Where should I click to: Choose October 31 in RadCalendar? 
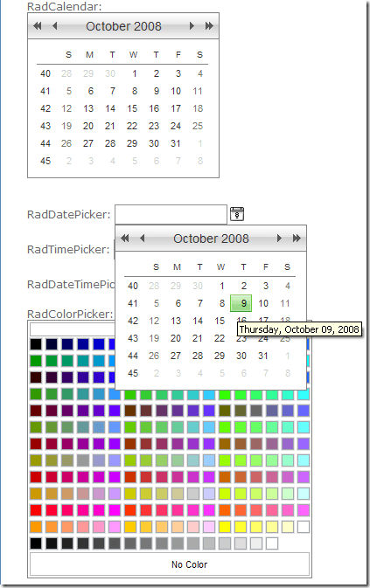pyautogui.click(x=176, y=143)
